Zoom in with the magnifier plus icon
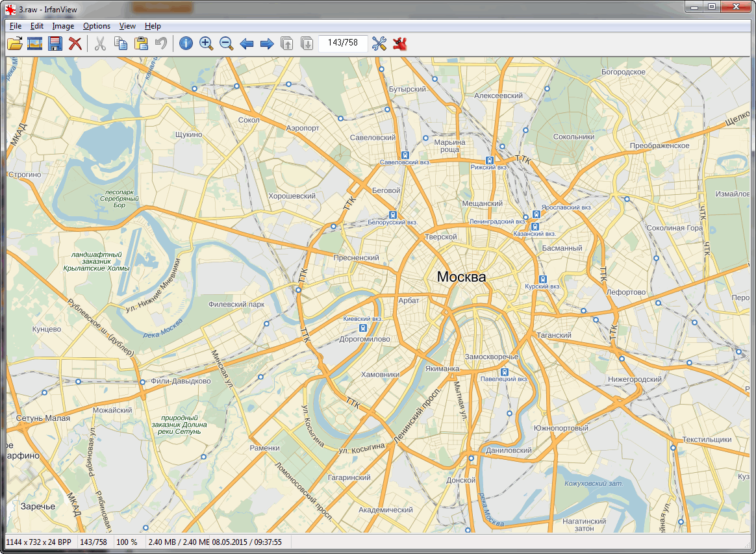Screen dimensions: 756x554 click(x=206, y=44)
